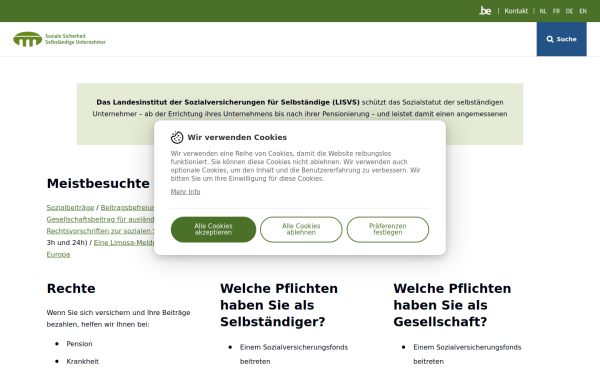
Task: Open the Mehr Info link
Action: pos(185,192)
